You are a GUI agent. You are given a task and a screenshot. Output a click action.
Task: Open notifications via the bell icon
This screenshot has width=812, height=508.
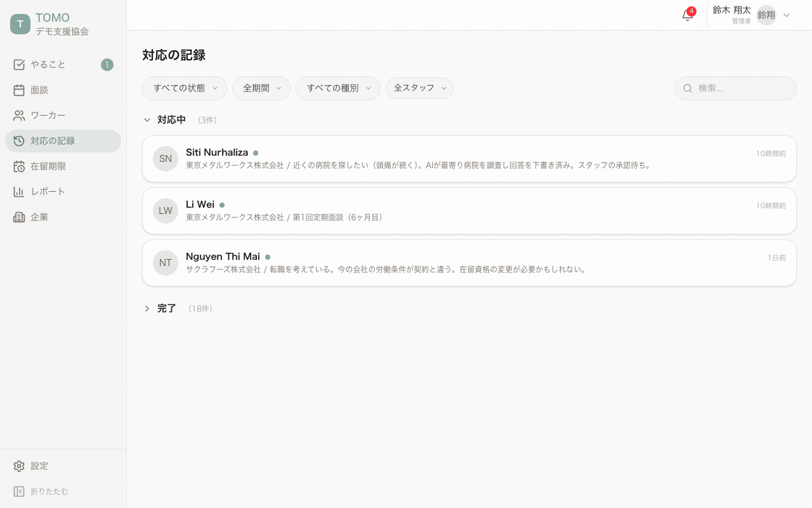pos(688,15)
